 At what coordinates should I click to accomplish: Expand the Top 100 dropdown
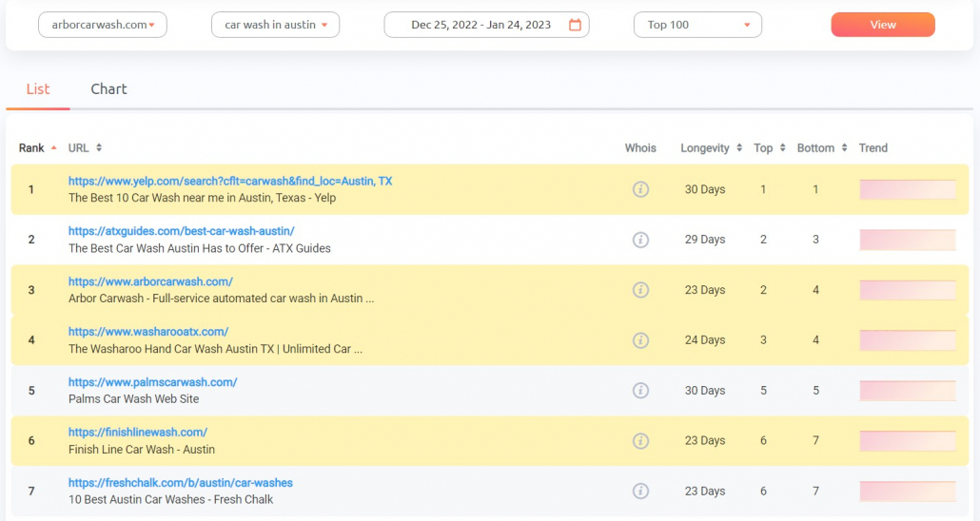click(697, 25)
